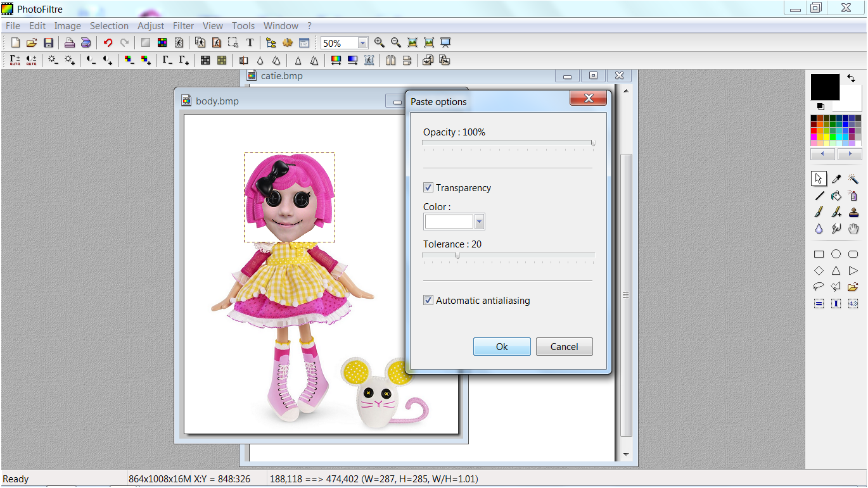Open the Edit menu
The height and width of the screenshot is (488, 868).
point(37,26)
